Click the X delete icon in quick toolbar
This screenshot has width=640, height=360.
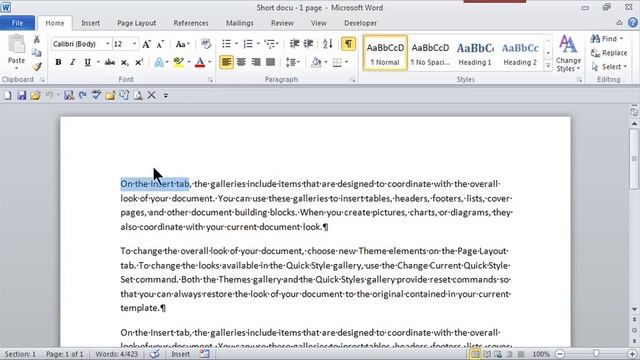(x=151, y=96)
